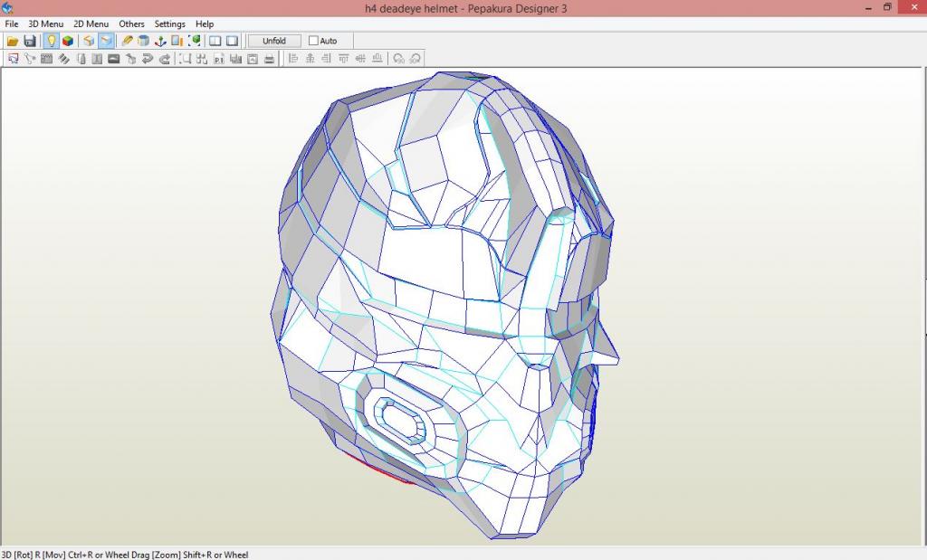The image size is (927, 560).
Task: Click the align bottom icon
Action: [377, 59]
